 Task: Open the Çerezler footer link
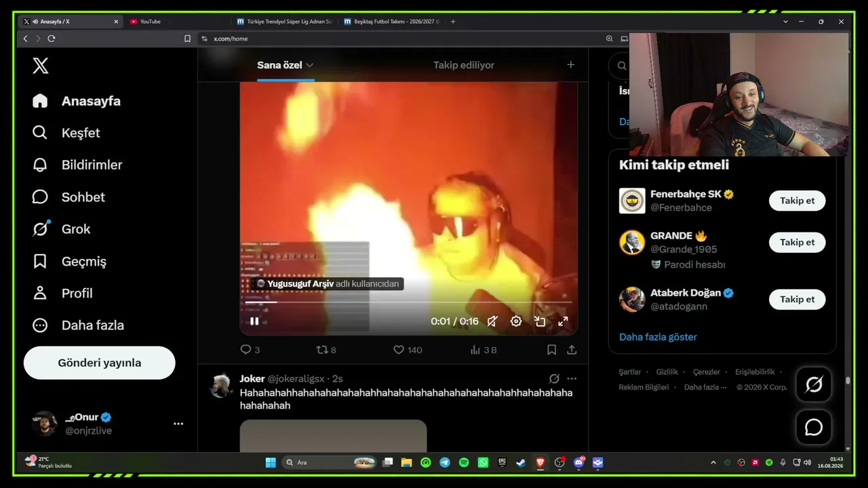pos(707,372)
